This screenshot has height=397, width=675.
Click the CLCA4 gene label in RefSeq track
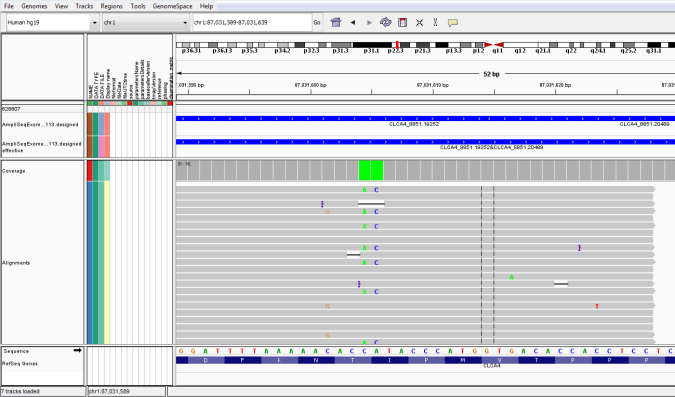[x=492, y=366]
